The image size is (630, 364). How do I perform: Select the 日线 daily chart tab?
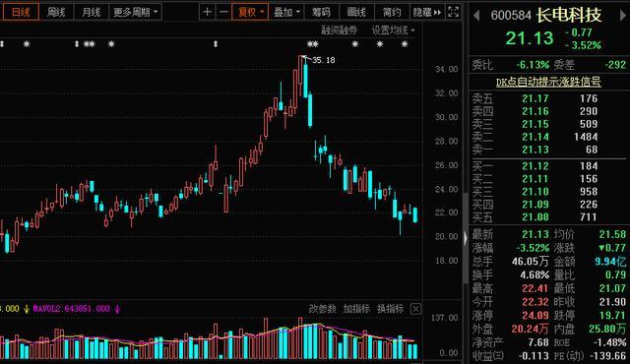(x=21, y=12)
